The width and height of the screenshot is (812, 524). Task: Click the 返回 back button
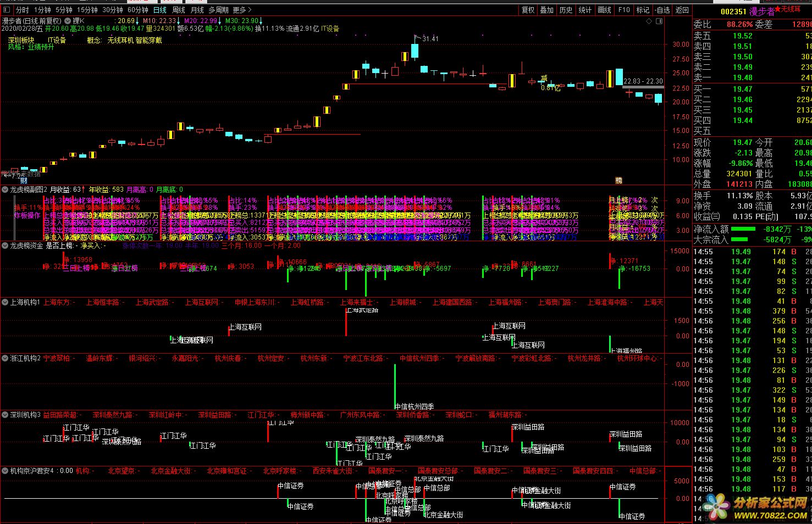(682, 10)
